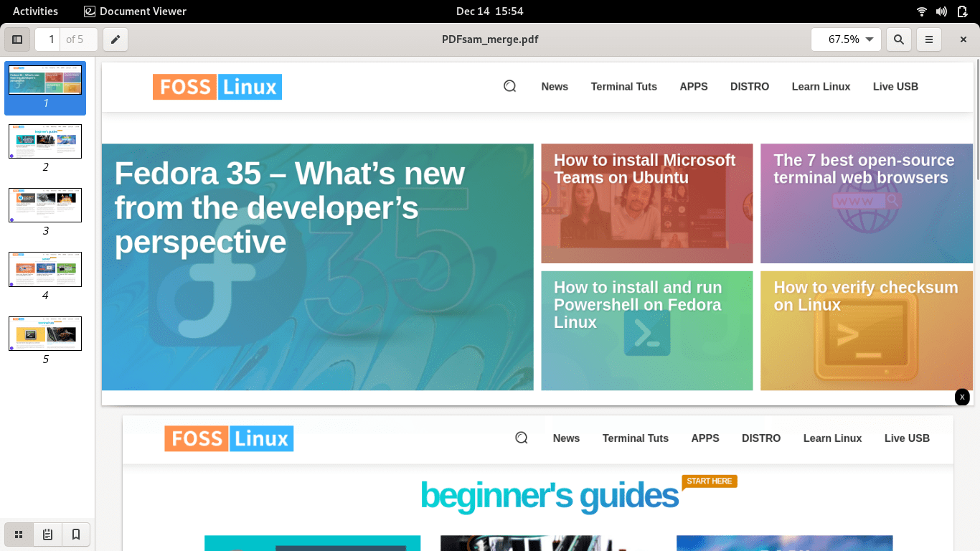
Task: Select page 4 thumbnail
Action: [x=45, y=269]
